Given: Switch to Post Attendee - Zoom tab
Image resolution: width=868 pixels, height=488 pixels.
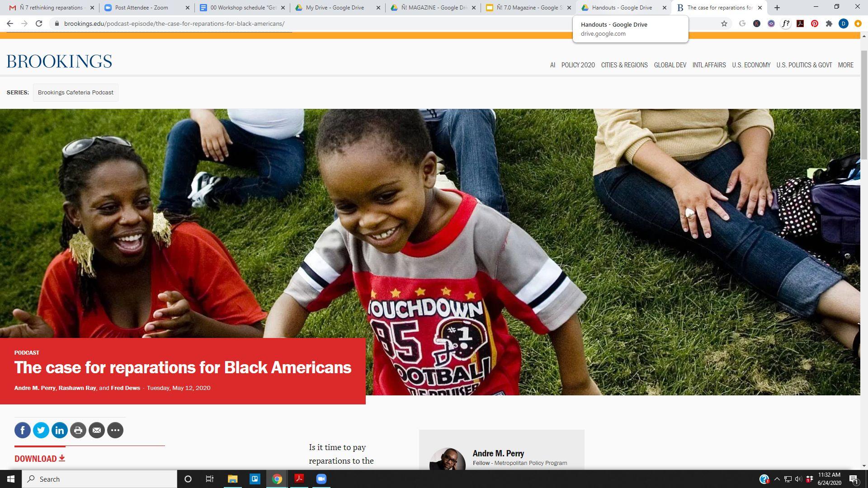Looking at the screenshot, I should 142,8.
